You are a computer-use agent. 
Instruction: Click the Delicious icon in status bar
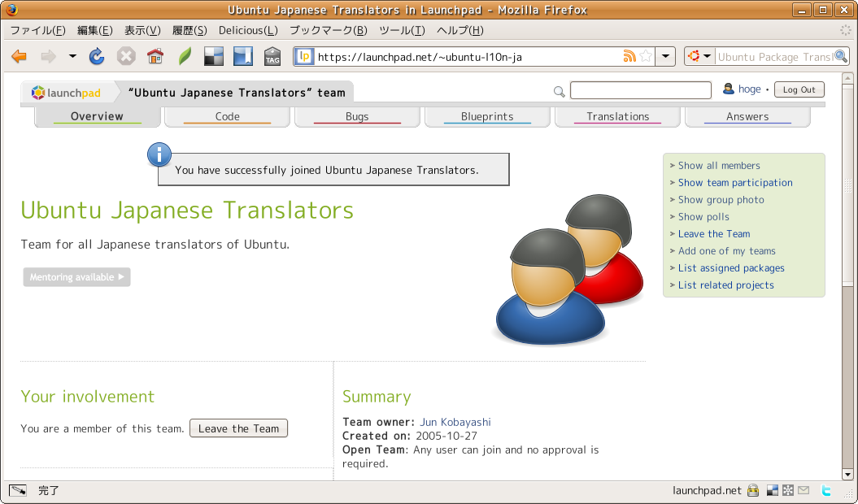pyautogui.click(x=772, y=490)
